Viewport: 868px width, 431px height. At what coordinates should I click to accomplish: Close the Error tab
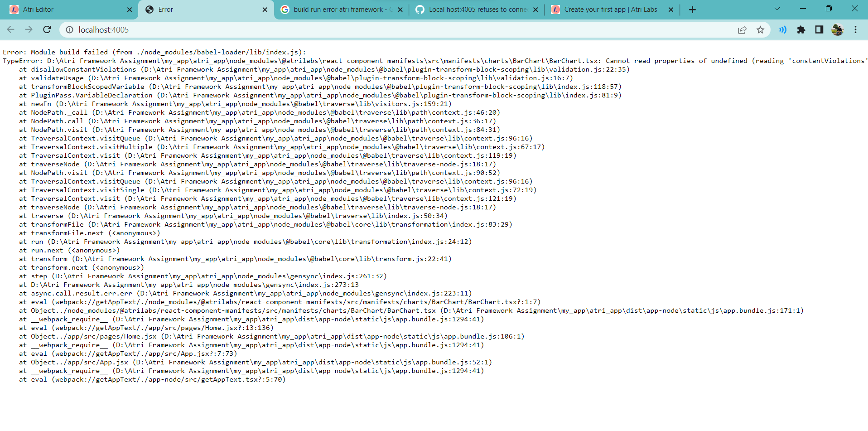265,9
